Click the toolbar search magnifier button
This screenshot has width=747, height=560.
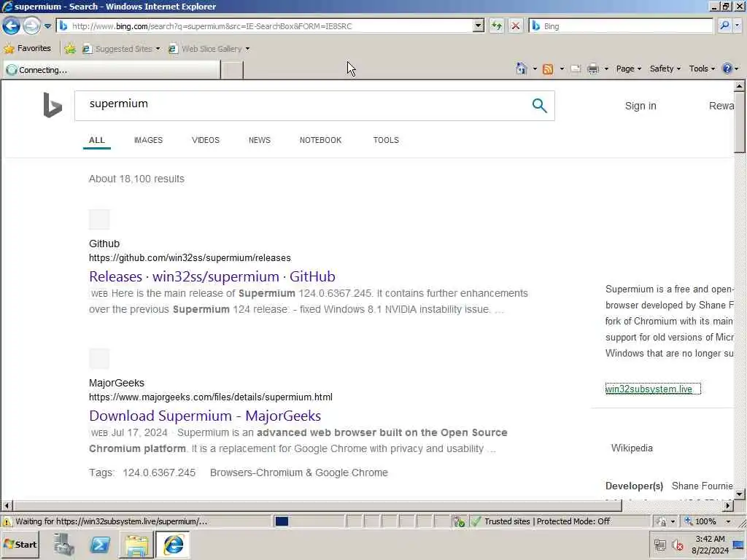[724, 26]
